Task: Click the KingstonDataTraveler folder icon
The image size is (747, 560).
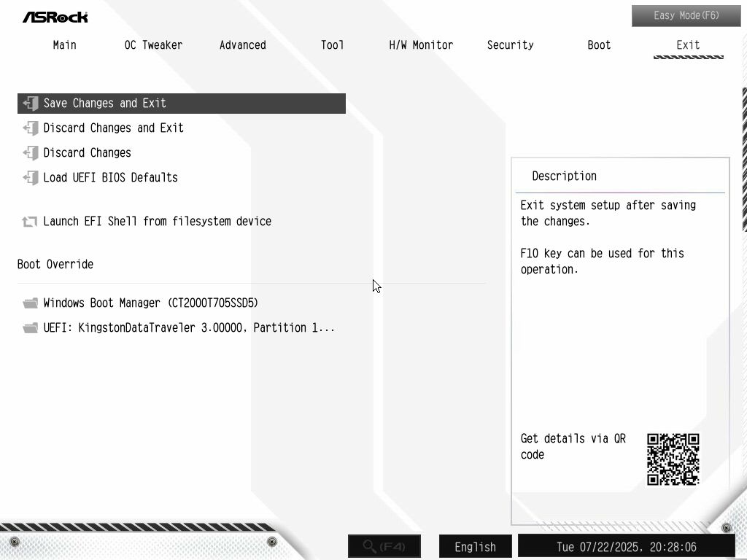Action: [x=31, y=327]
